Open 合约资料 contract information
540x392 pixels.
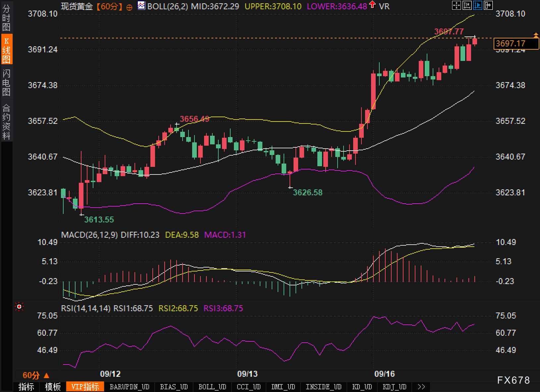click(x=6, y=122)
